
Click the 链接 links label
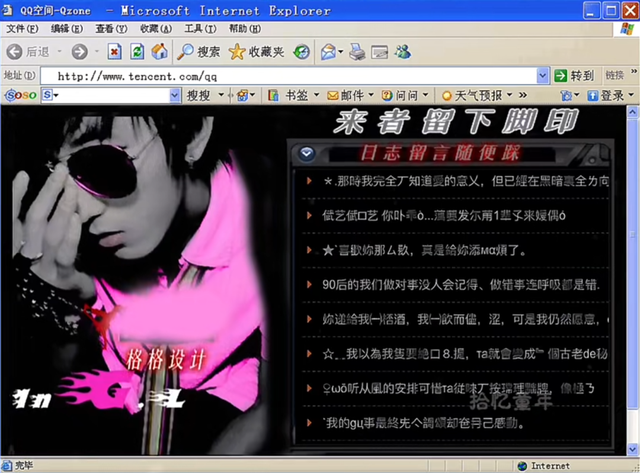click(x=614, y=75)
